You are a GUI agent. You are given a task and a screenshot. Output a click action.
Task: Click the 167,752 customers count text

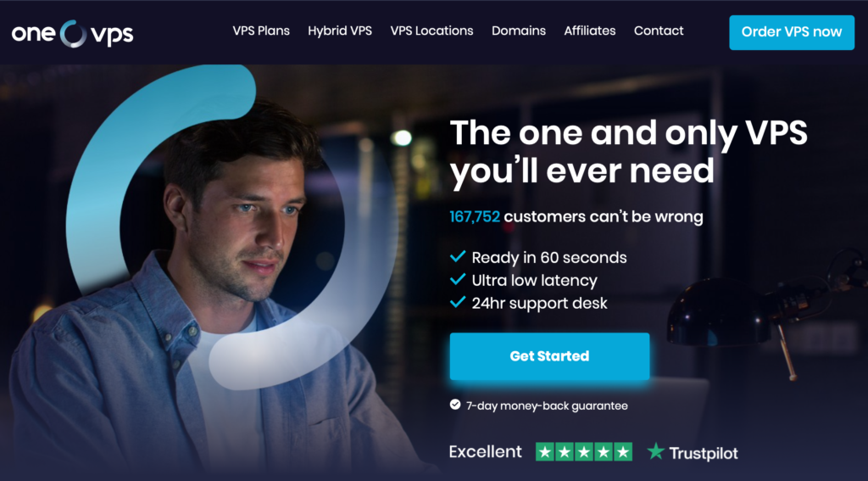point(475,216)
